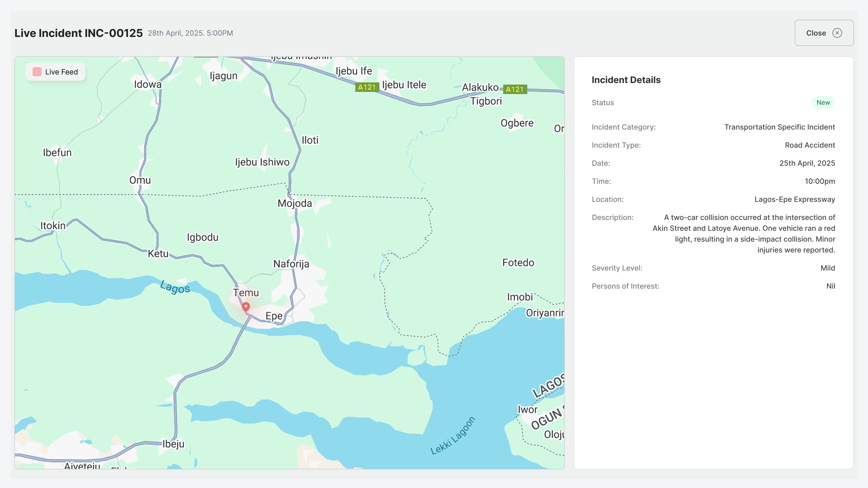Click the Fotedo map label
Image resolution: width=868 pixels, height=488 pixels.
pos(518,263)
